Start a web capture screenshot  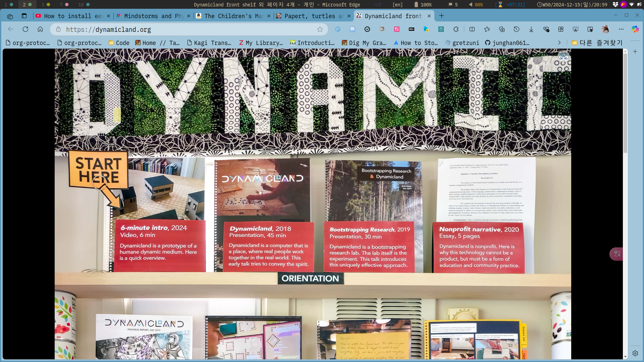click(576, 29)
